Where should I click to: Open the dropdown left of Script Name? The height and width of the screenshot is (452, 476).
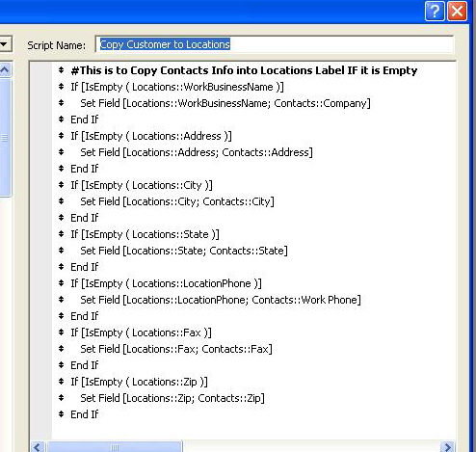(x=6, y=44)
